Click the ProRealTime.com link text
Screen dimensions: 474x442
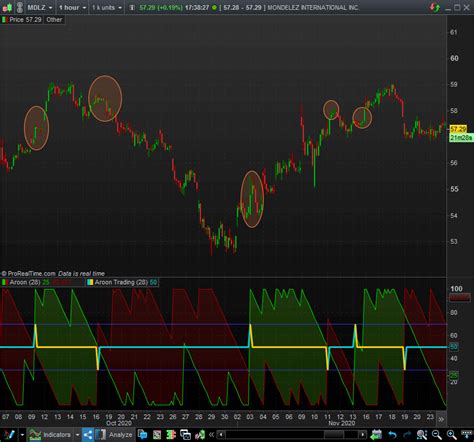31,274
